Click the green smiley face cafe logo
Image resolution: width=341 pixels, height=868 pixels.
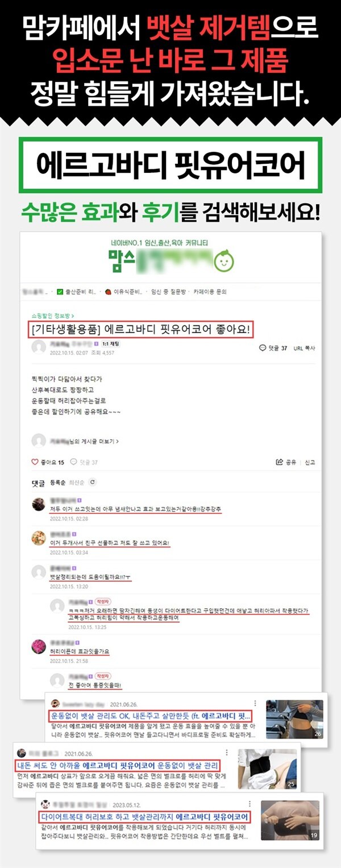point(224,261)
